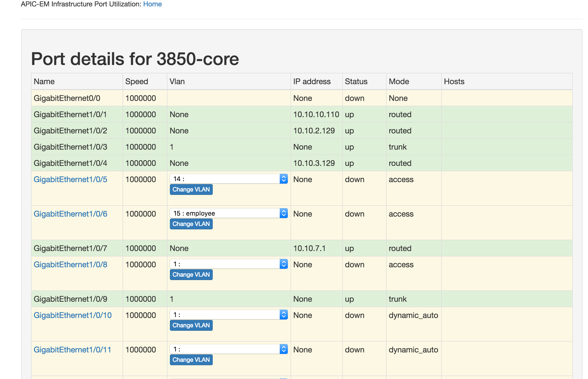The image size is (588, 379).
Task: Click IP address 10.10.3.129
Action: pos(314,163)
